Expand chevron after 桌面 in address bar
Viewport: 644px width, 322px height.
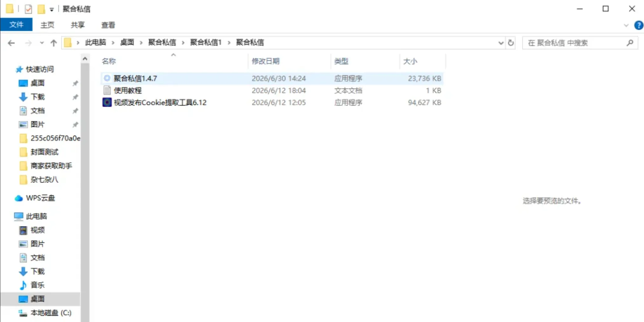[141, 43]
